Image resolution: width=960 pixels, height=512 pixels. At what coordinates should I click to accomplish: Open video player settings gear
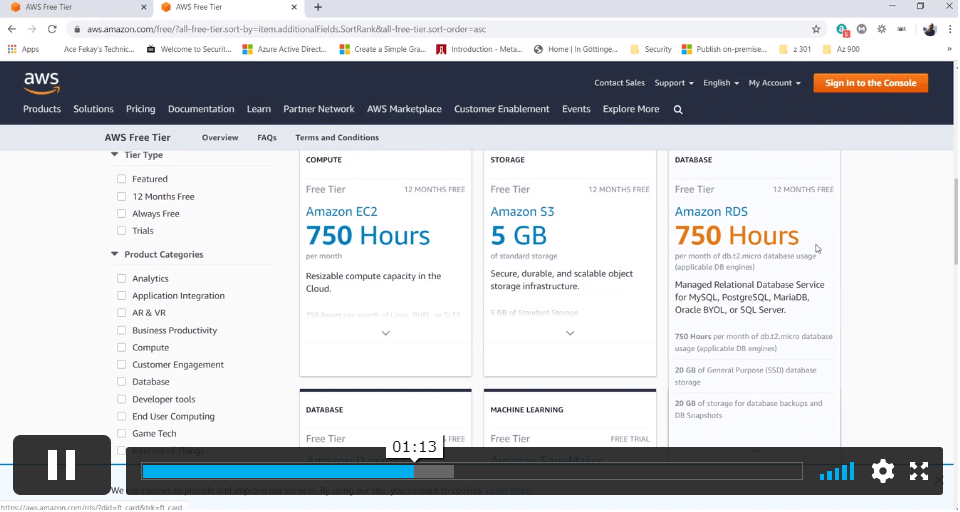883,471
